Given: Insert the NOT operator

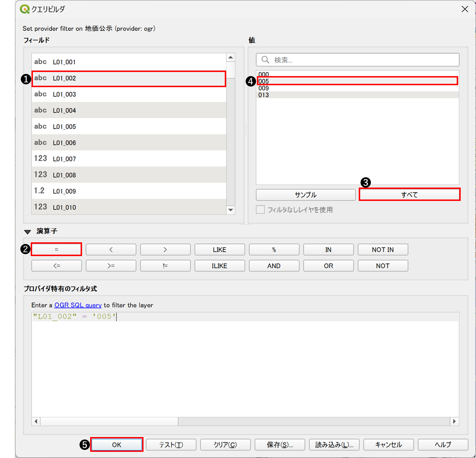Looking at the screenshot, I should [383, 266].
